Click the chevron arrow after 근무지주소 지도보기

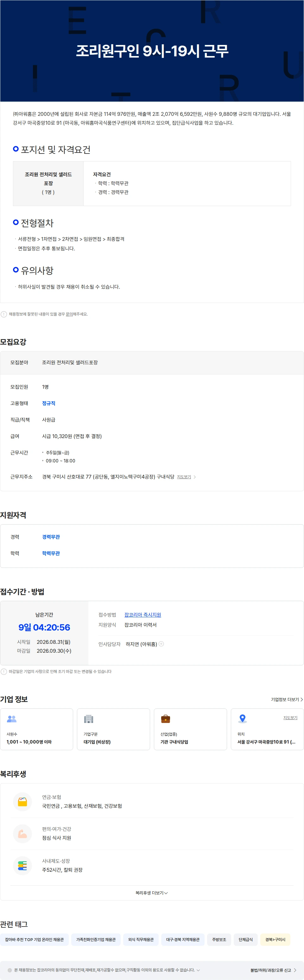195,477
